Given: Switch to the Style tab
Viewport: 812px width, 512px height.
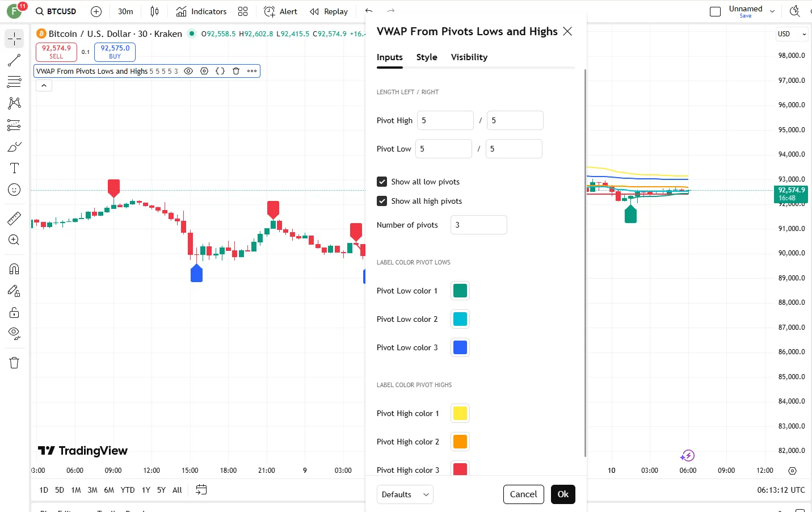Looking at the screenshot, I should tap(427, 57).
